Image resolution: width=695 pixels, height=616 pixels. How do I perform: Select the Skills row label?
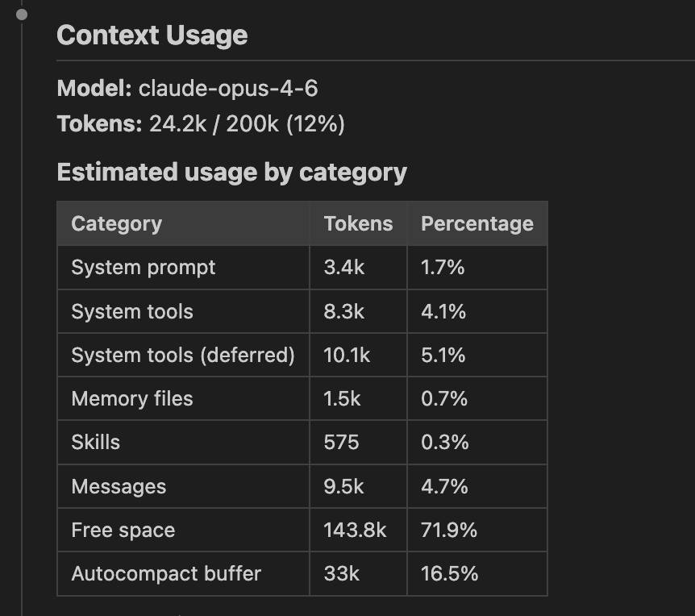tap(95, 442)
